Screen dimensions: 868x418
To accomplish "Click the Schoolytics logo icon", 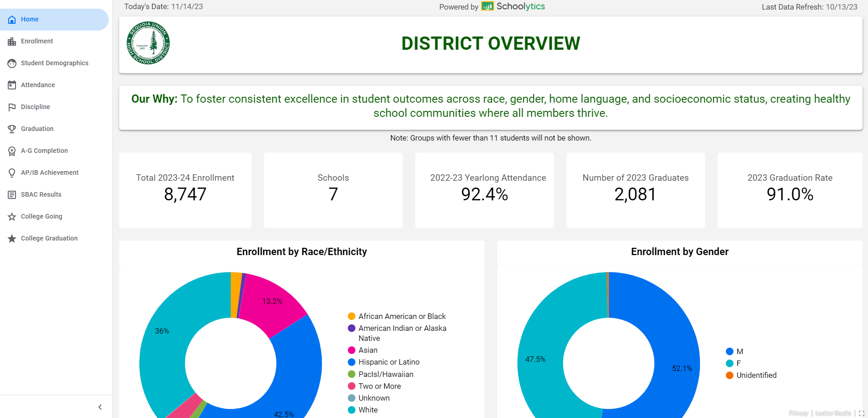I will click(x=487, y=6).
